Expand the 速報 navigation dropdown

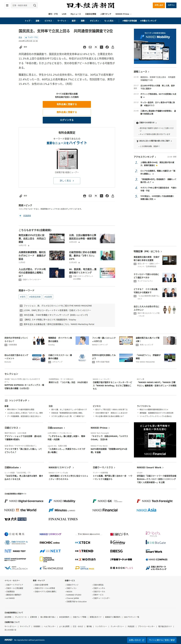point(38,21)
